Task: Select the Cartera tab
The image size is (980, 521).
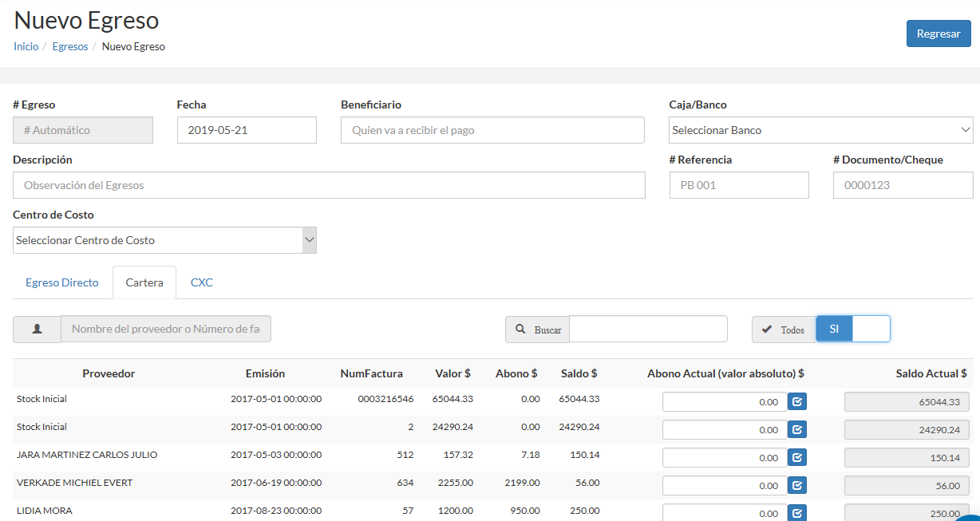Action: (x=144, y=282)
